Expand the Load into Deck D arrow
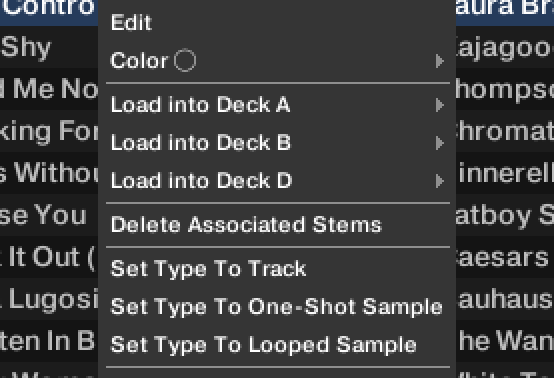554x378 pixels. (440, 181)
